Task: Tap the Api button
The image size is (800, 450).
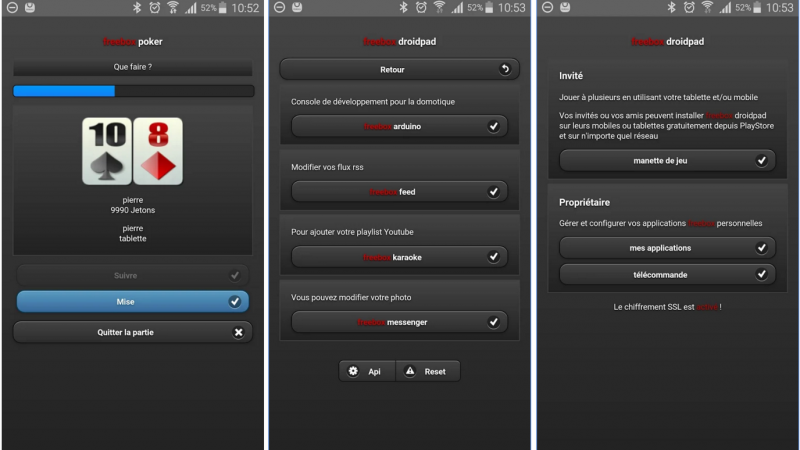Action: [367, 371]
